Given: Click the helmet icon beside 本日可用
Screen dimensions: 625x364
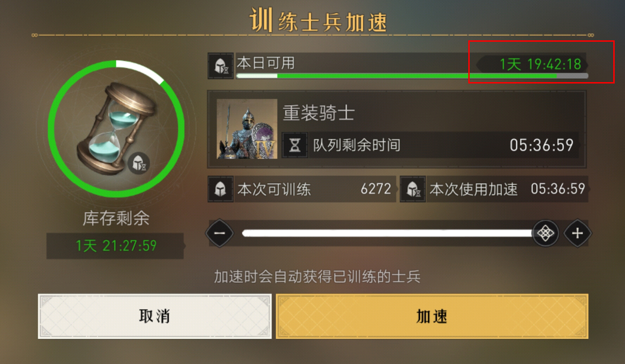Looking at the screenshot, I should [221, 66].
